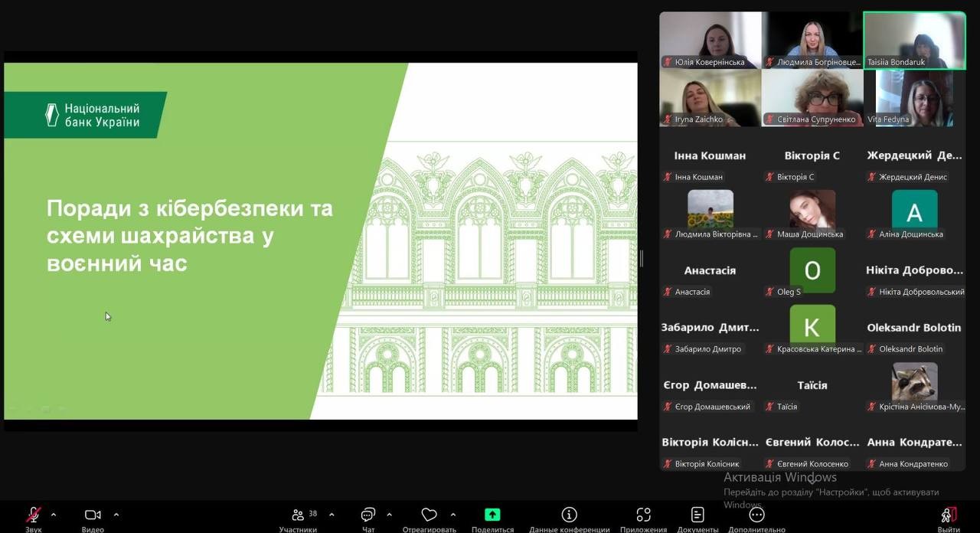The image size is (980, 533).
Task: Unmute the microphone via Звук icon
Action: pos(33,515)
